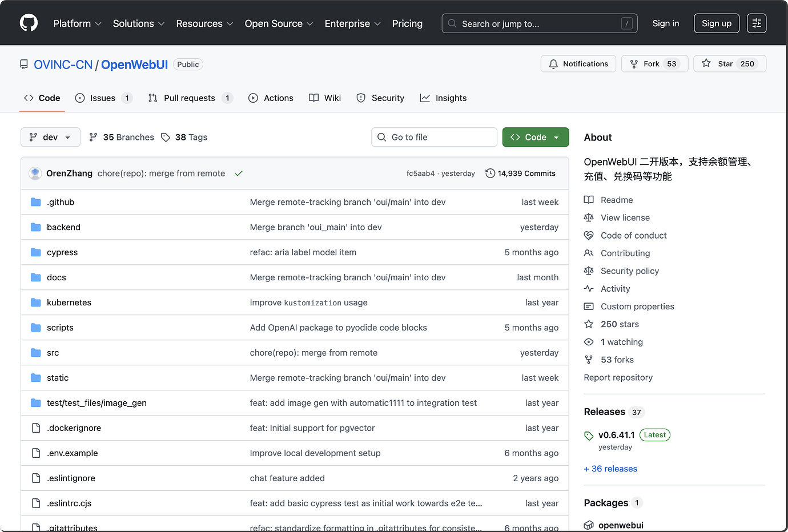Click the branches icon beside 35 Branches

click(93, 138)
